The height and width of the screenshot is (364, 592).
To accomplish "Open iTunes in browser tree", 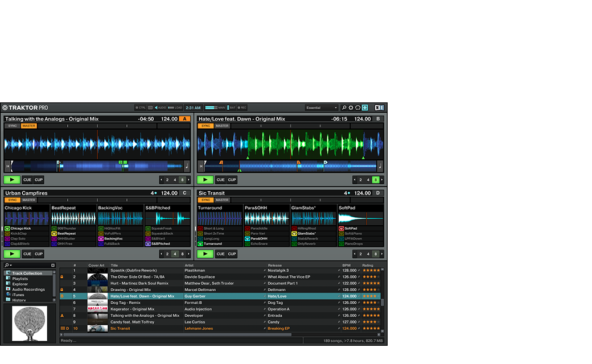I will (18, 295).
